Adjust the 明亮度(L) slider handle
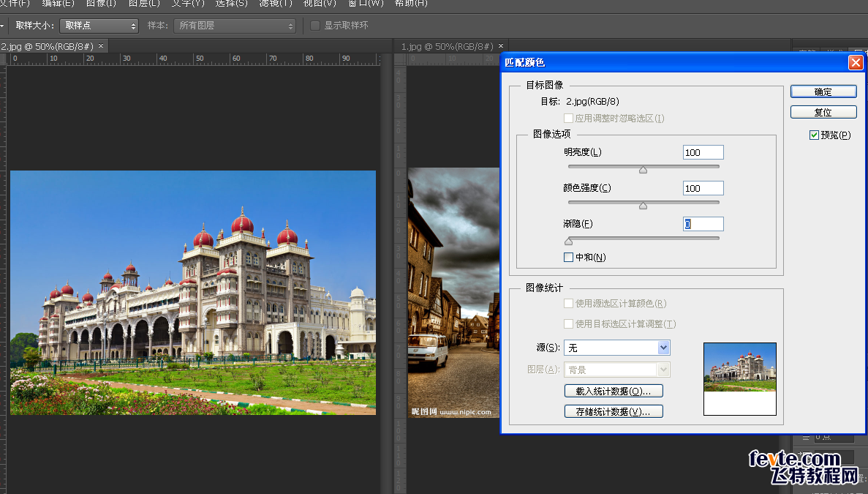Viewport: 868px width, 494px height. 644,170
